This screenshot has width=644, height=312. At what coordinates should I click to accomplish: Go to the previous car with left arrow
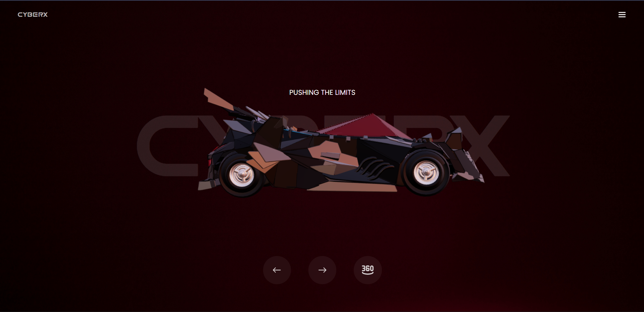click(277, 270)
